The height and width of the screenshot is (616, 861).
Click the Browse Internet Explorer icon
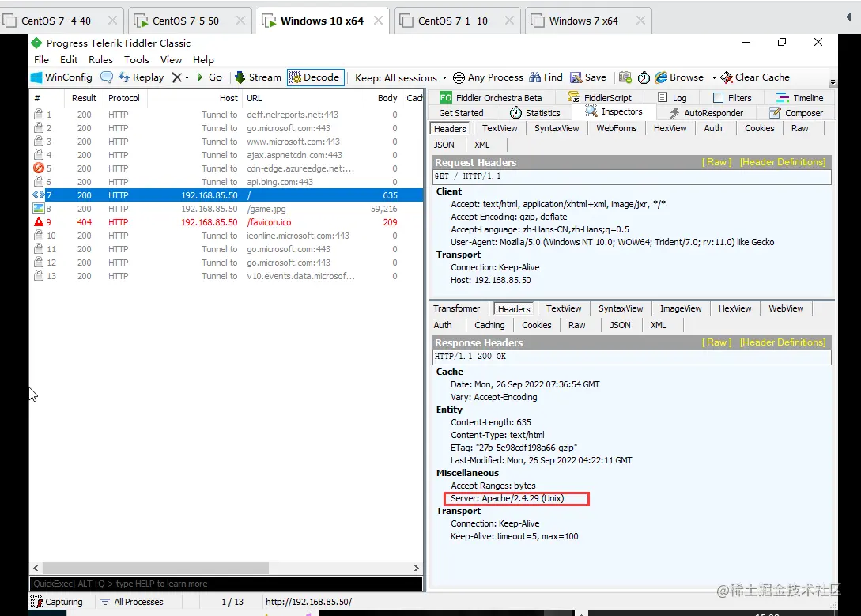661,77
